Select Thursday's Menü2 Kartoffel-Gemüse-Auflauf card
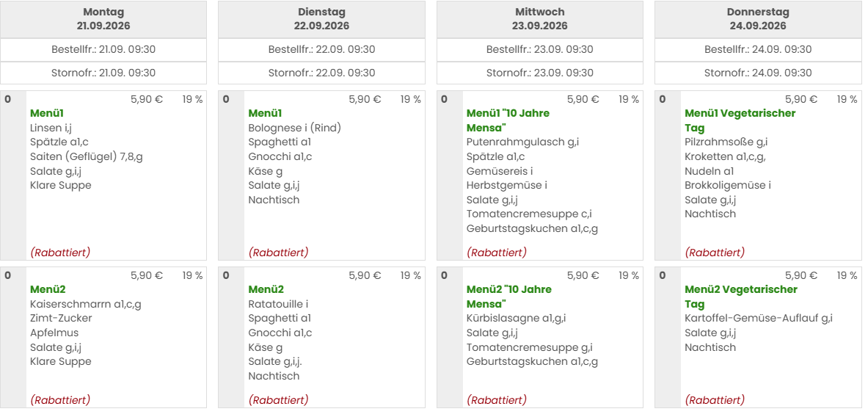Screen dimensions: 868x417 758,337
